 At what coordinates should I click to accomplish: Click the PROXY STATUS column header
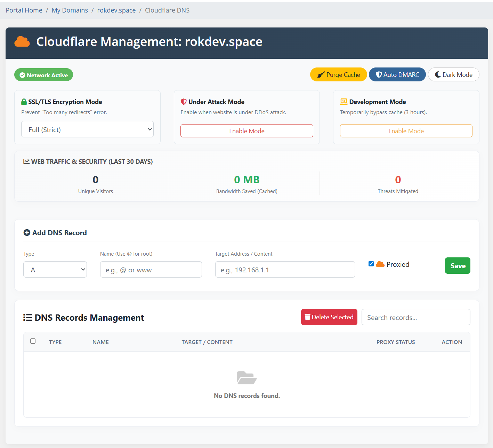click(x=396, y=342)
